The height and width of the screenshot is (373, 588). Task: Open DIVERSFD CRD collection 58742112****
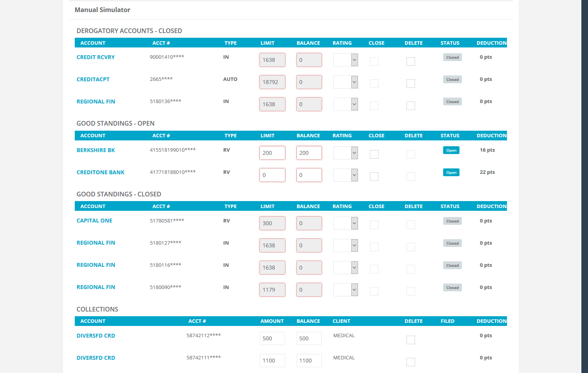[96, 336]
